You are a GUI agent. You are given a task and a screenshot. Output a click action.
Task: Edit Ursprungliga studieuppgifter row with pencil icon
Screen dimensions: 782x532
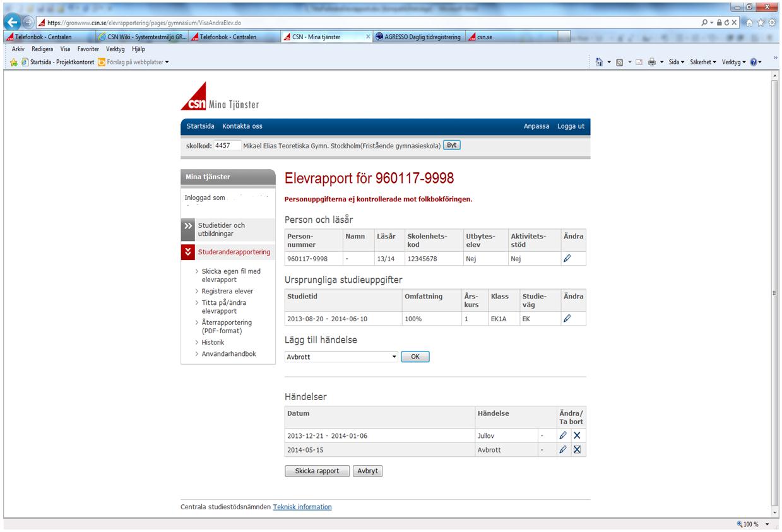[567, 319]
